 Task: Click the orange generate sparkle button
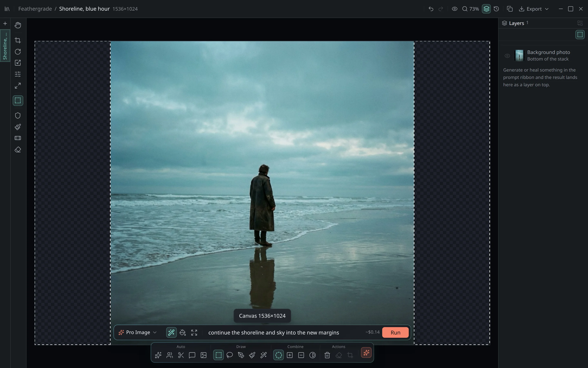[366, 352]
